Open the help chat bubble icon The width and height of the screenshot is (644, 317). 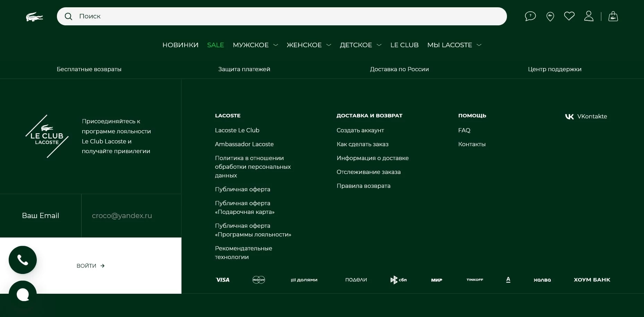point(530,16)
